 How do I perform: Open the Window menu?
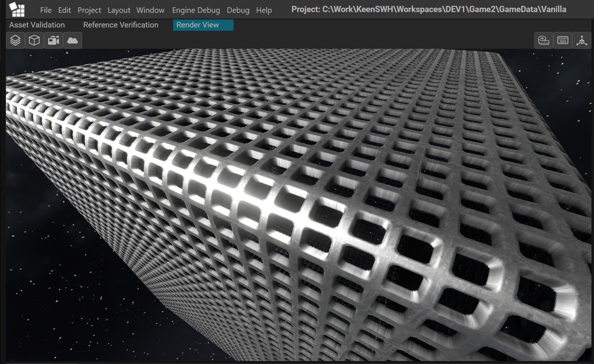(150, 10)
